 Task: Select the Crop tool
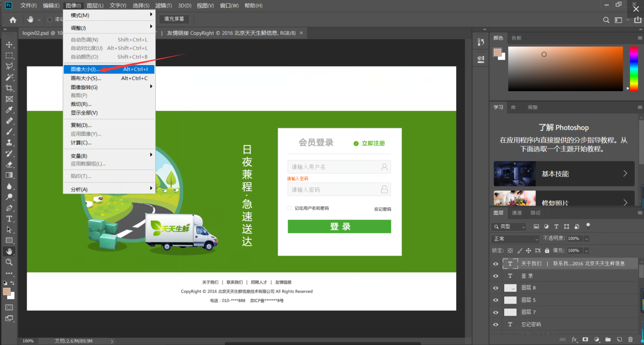coord(9,88)
